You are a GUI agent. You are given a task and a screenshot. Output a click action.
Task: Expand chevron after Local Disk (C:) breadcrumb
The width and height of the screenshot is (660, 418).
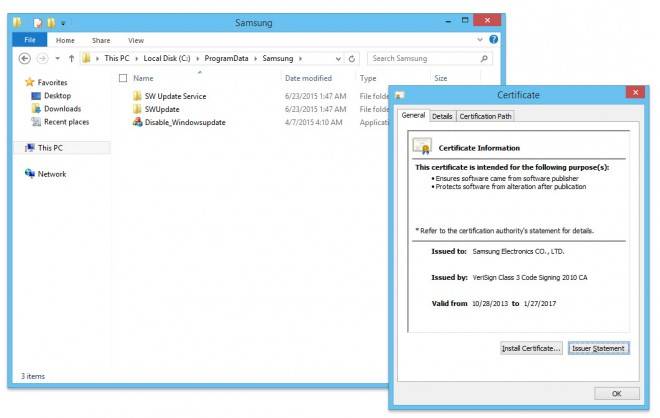click(197, 59)
